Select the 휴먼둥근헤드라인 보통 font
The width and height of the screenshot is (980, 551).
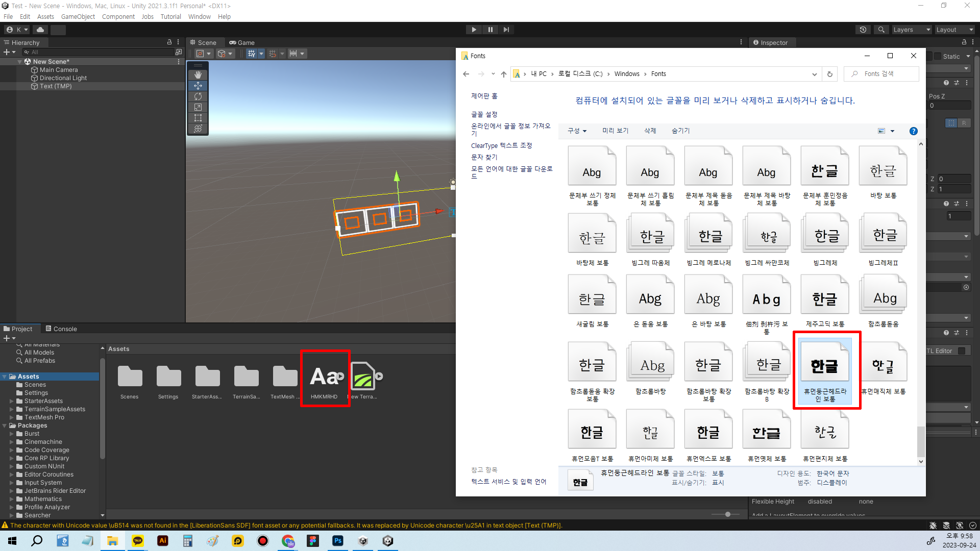825,371
